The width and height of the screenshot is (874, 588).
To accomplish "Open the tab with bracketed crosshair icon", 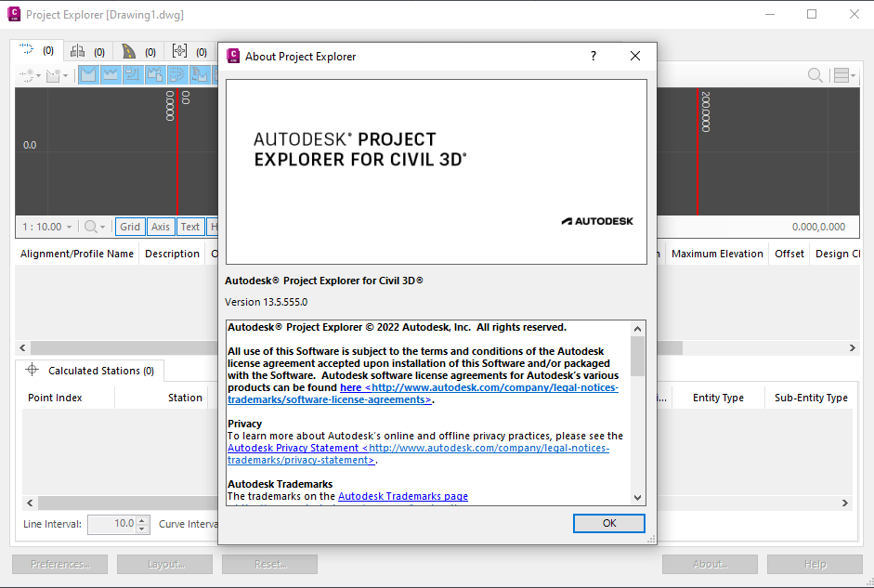I will (179, 51).
